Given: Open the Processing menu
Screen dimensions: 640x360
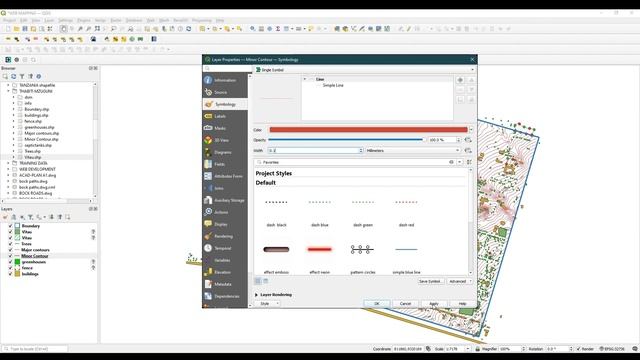Looking at the screenshot, I should [202, 20].
